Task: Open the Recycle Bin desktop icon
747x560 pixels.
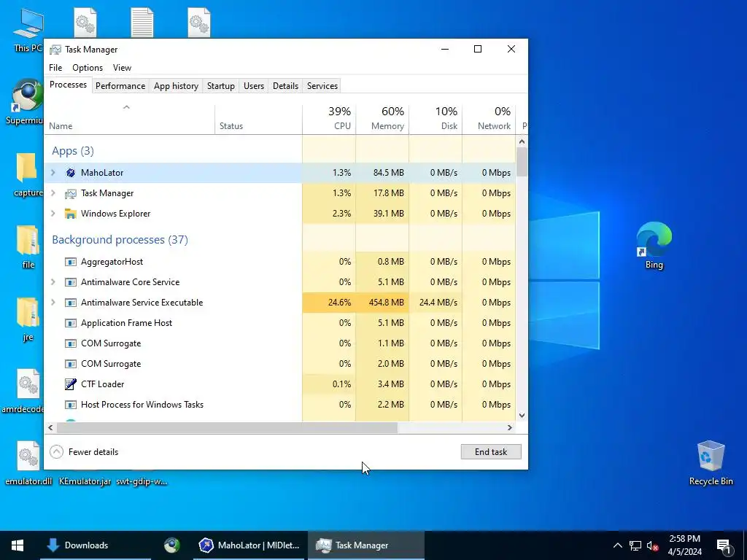Action: (x=711, y=462)
